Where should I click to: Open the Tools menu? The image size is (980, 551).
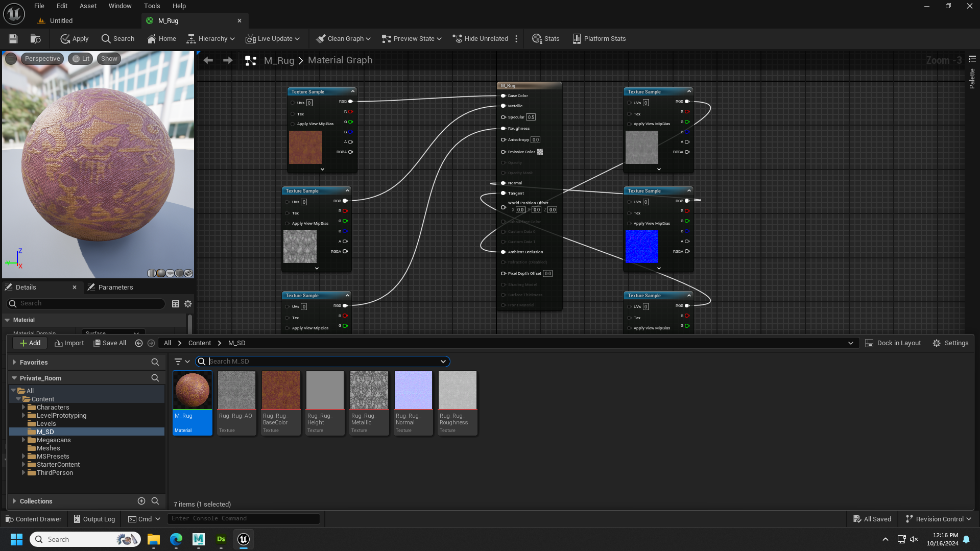[152, 6]
